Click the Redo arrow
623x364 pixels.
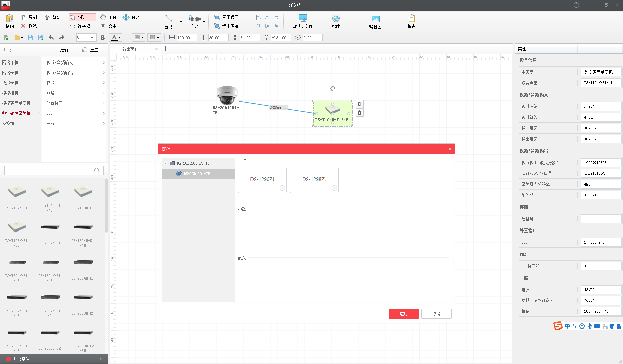tap(62, 38)
